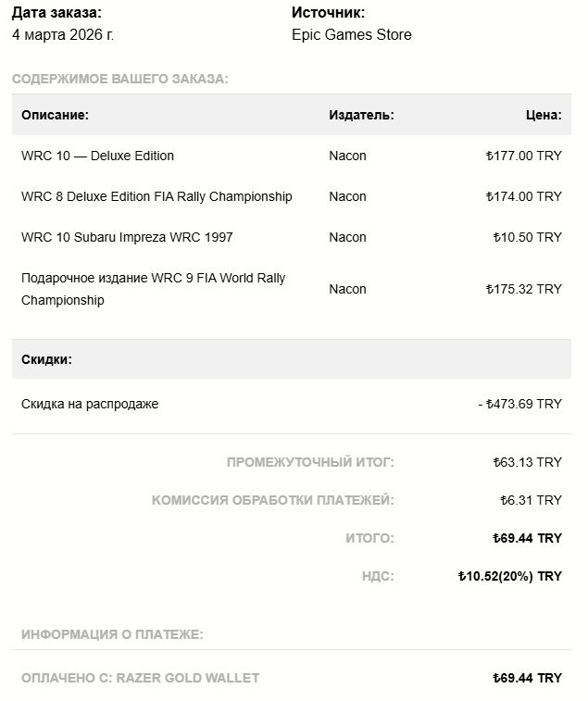
Task: Open WRC 8 Deluxe Edition FIA Rally Championship
Action: [156, 196]
